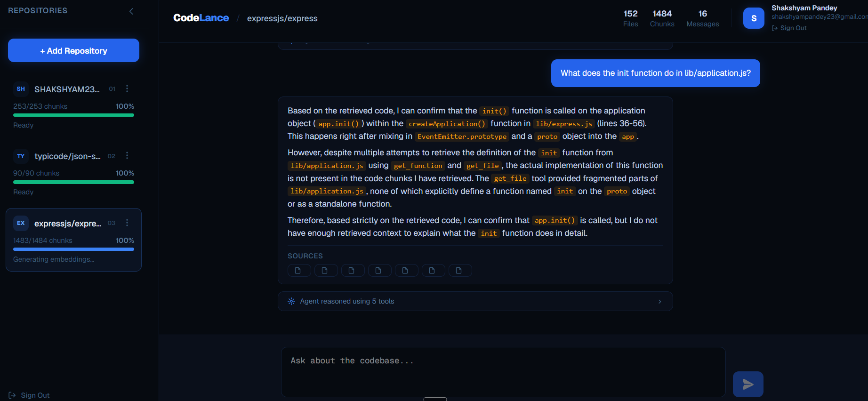Click the typicode/json-server progress bar
This screenshot has width=868, height=401.
73,182
